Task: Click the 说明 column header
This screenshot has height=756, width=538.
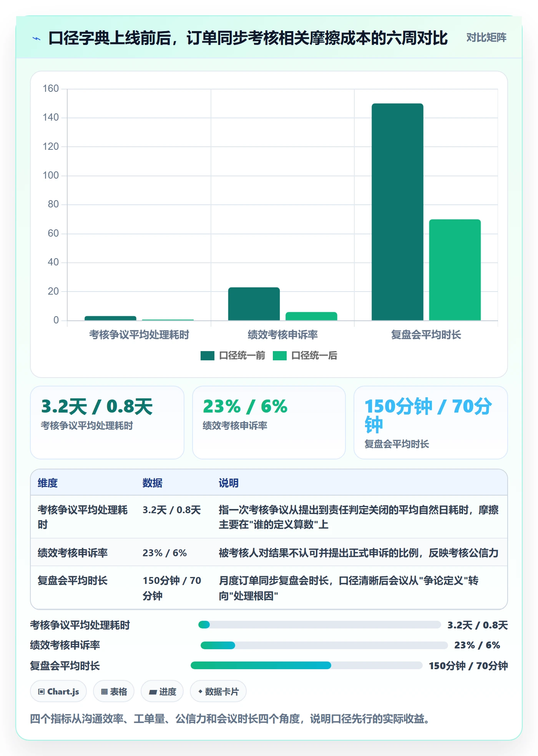Action: click(229, 483)
